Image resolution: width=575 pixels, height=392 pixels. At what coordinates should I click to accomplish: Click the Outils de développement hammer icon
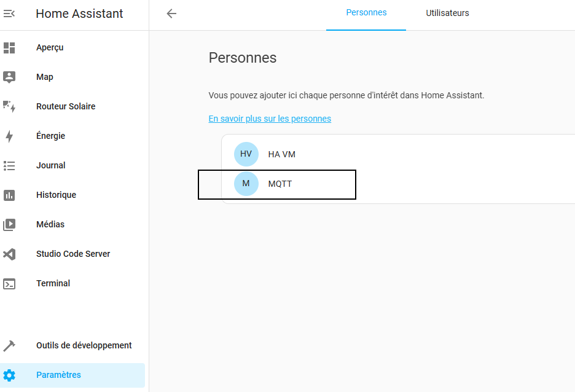coord(9,345)
